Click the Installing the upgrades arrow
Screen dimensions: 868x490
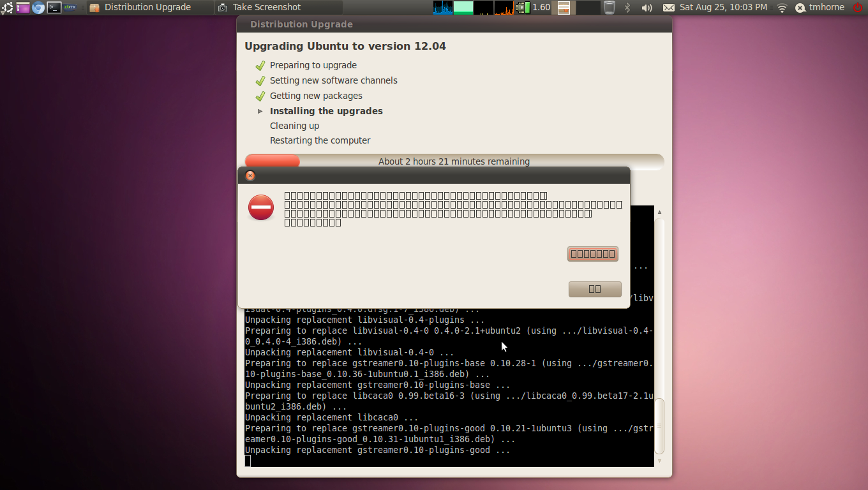(260, 111)
